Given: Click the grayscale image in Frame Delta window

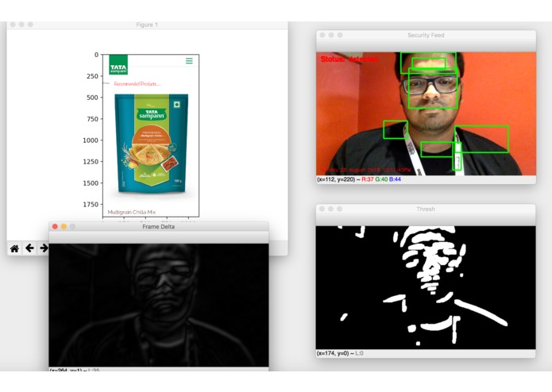Looking at the screenshot, I should [x=159, y=306].
